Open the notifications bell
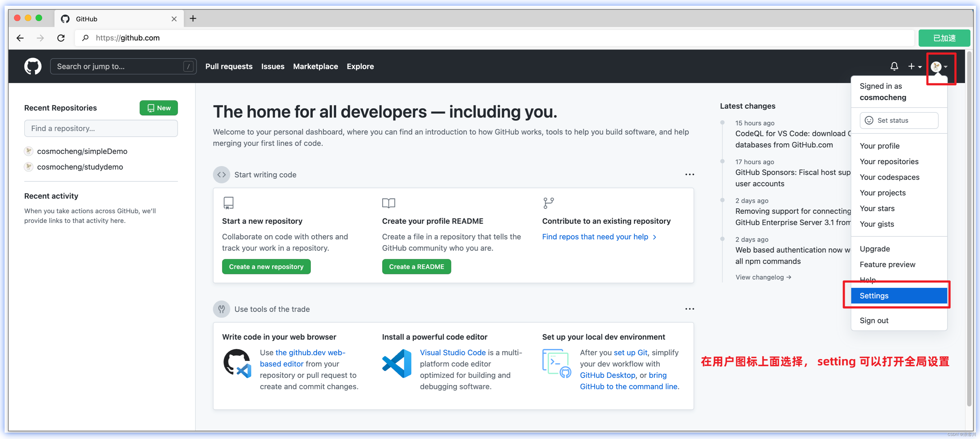 click(894, 67)
